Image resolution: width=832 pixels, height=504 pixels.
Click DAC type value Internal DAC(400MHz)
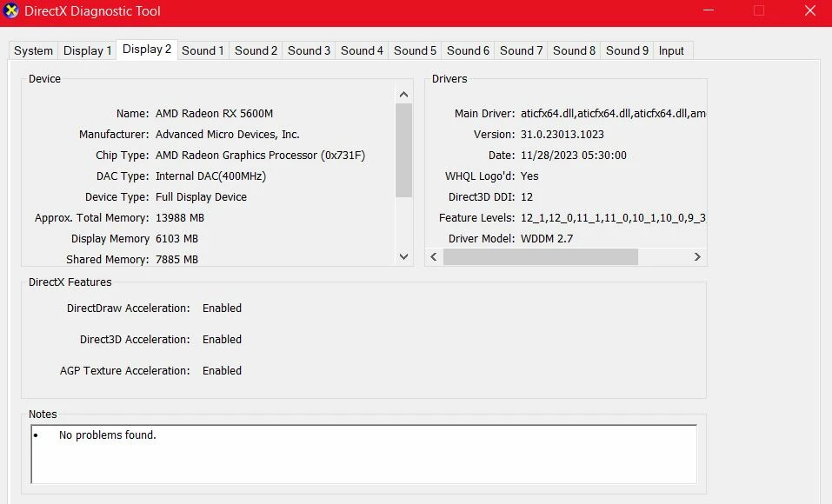[210, 176]
